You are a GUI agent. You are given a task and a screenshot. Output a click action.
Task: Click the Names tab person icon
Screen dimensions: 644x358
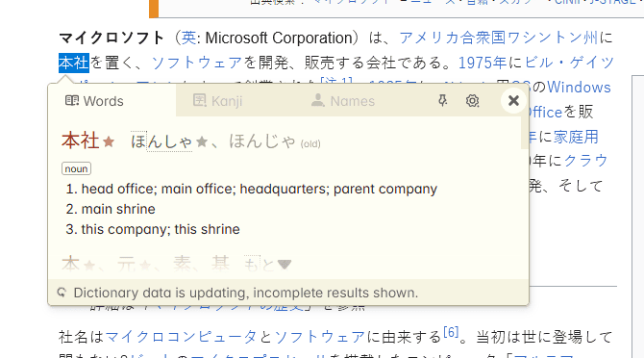click(x=318, y=101)
